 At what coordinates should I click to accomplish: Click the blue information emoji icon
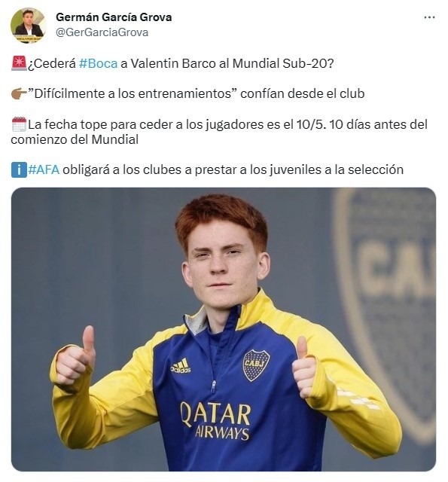tap(19, 169)
